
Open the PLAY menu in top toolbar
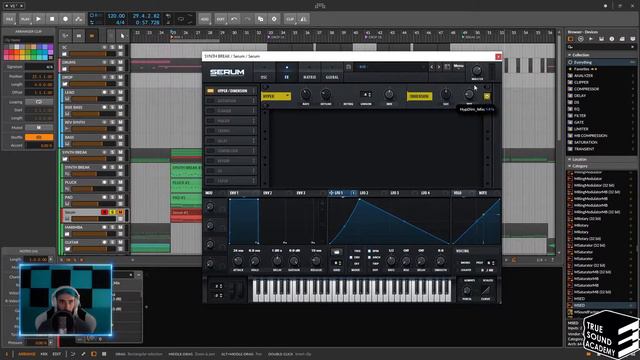25,19
